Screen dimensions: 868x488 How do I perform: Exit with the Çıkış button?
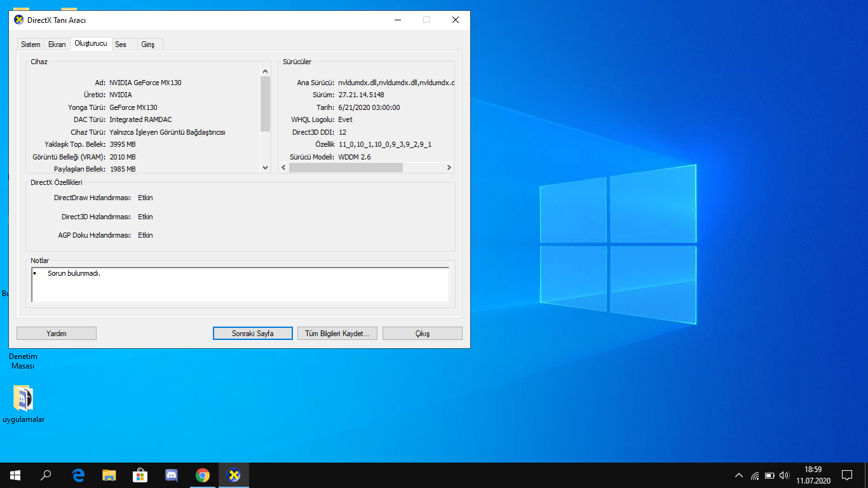point(423,334)
